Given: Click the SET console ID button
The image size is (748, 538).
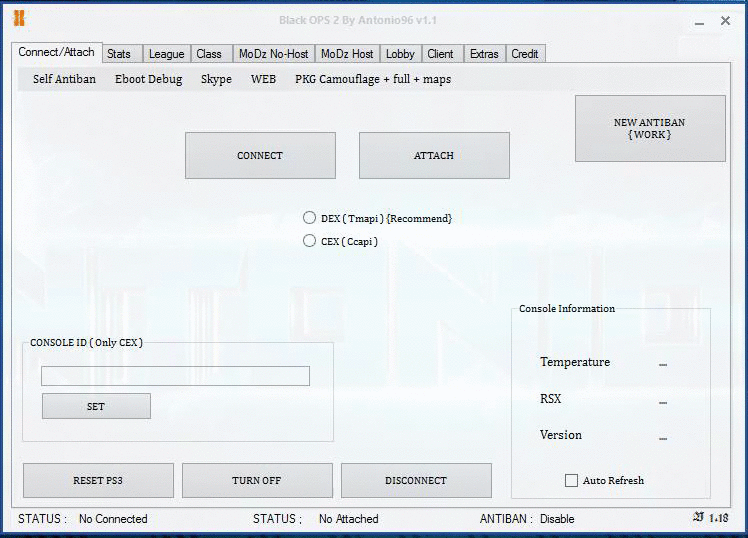Looking at the screenshot, I should coord(96,406).
